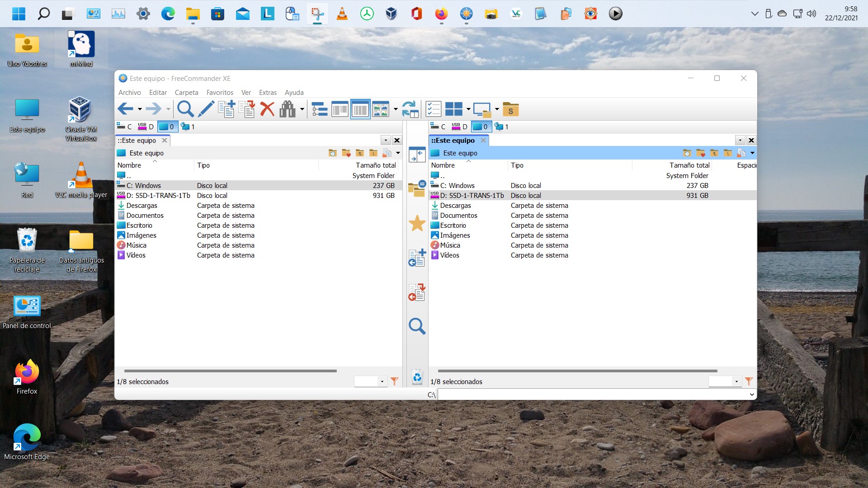Viewport: 868px width, 488px height.
Task: Click the red X delete icon
Action: [267, 109]
